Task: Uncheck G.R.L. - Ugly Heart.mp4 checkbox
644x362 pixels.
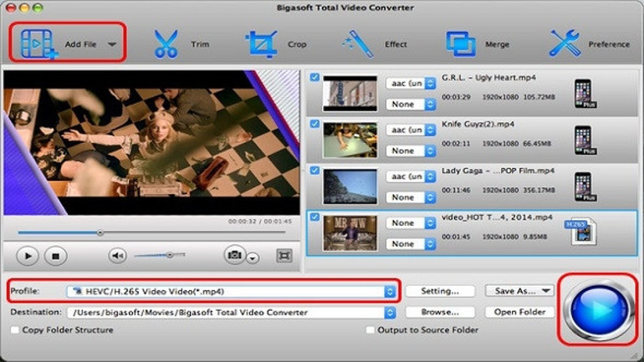Action: click(314, 77)
